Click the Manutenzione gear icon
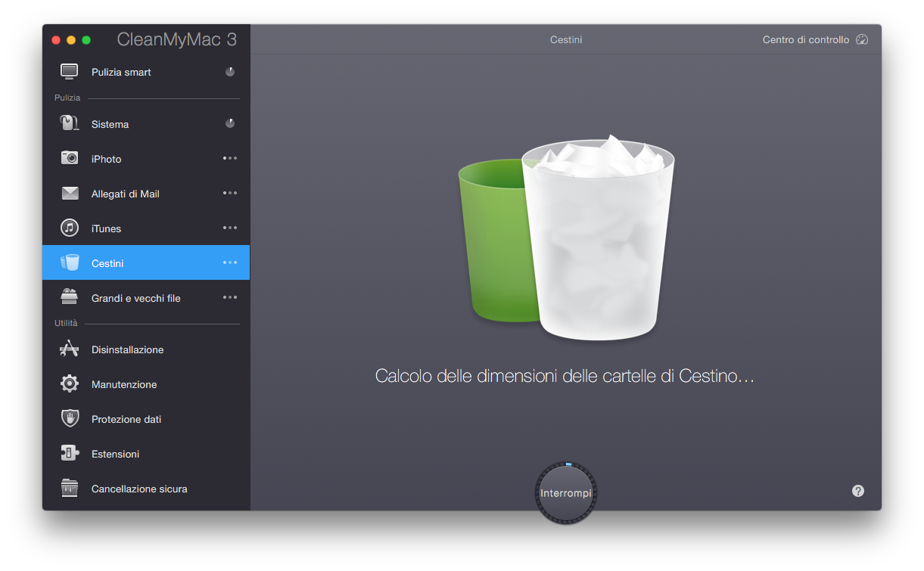 [70, 383]
